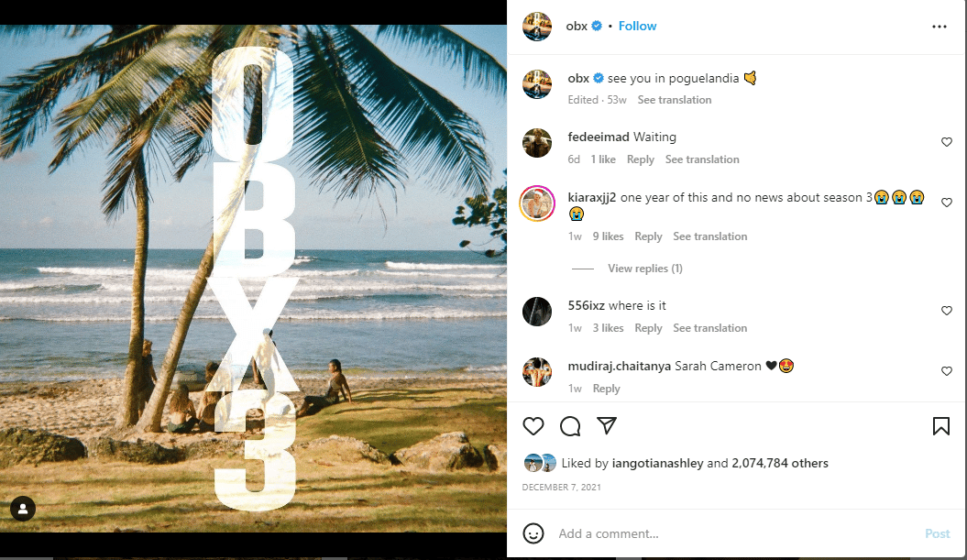View the 2,074,784 others likes list

coord(780,464)
